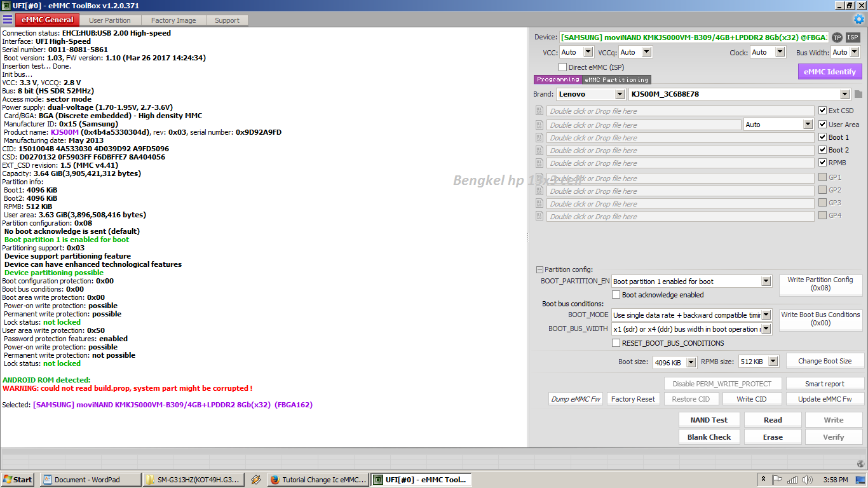868x488 pixels.
Task: Click the unlabeled taskbar icon beside Firefox
Action: [256, 480]
